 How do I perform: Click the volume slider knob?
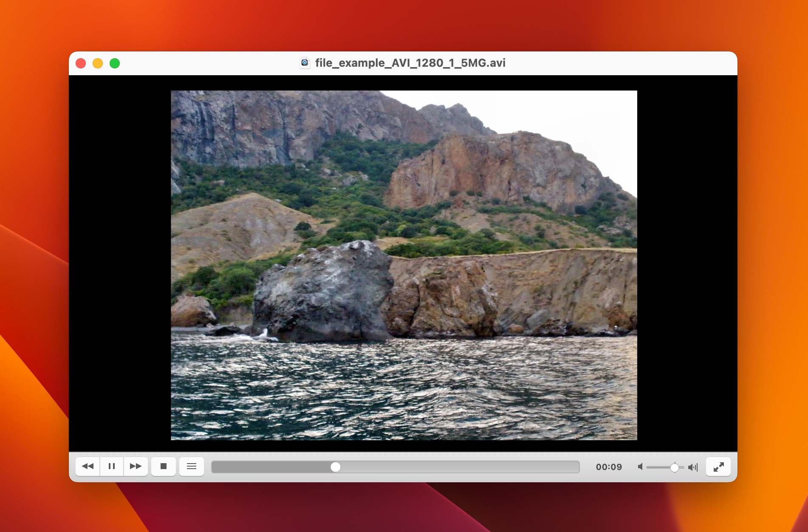[675, 467]
